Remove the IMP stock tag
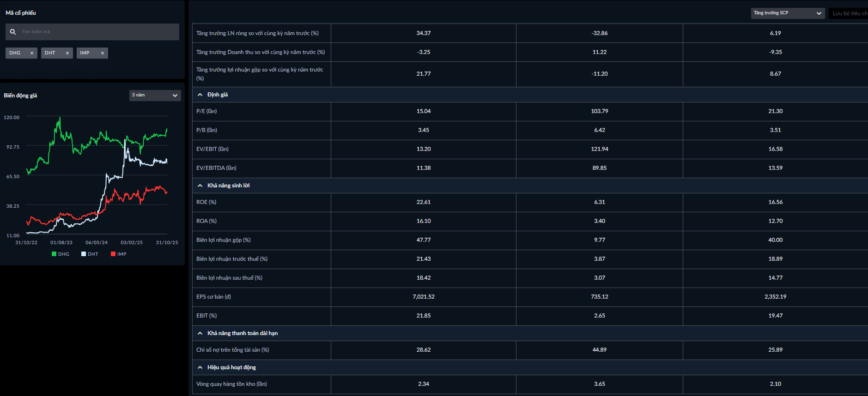The height and width of the screenshot is (396, 868). click(103, 53)
